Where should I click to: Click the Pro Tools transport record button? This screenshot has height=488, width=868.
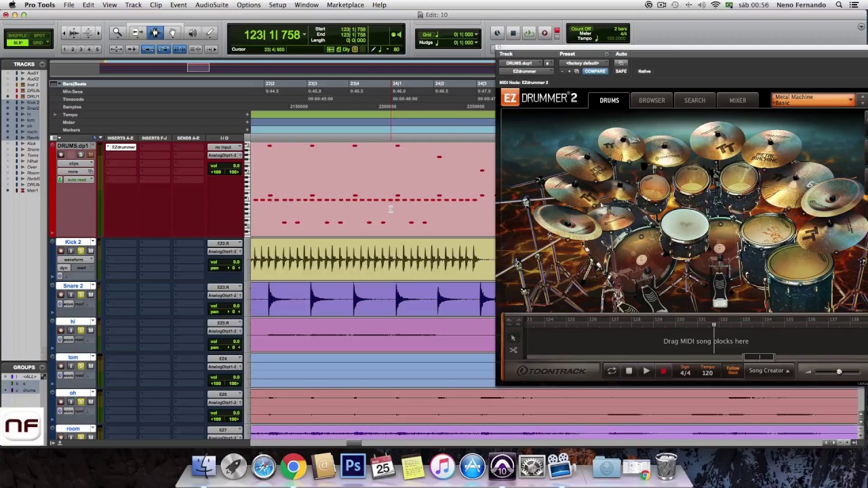(x=544, y=33)
